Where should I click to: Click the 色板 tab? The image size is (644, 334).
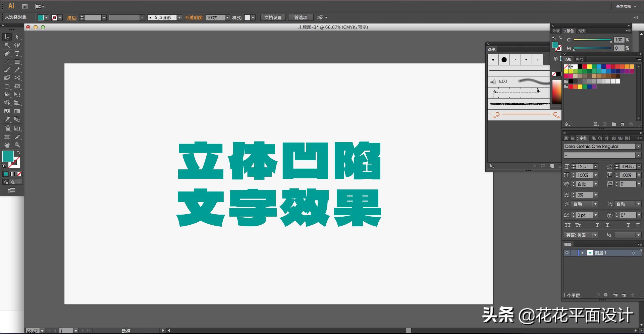point(568,59)
